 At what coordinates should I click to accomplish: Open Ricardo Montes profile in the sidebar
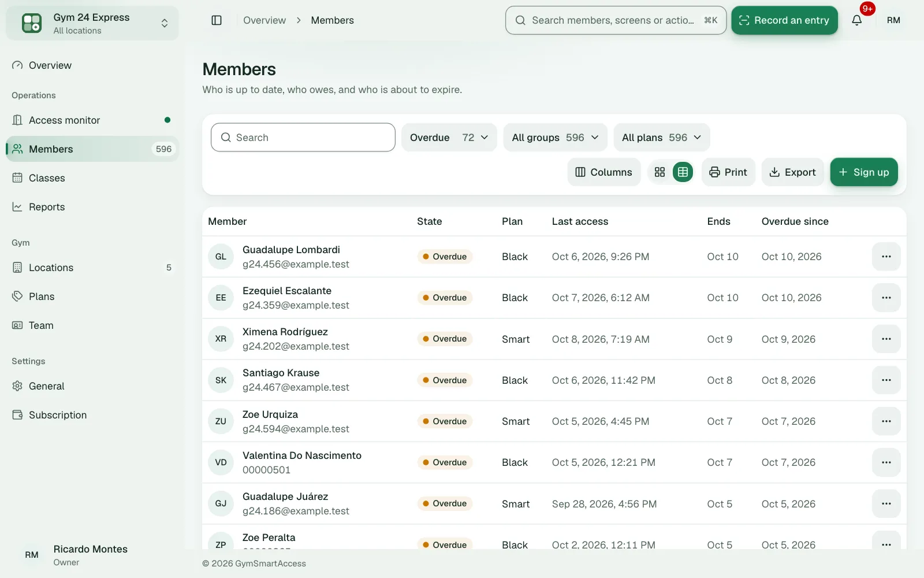[x=92, y=555]
